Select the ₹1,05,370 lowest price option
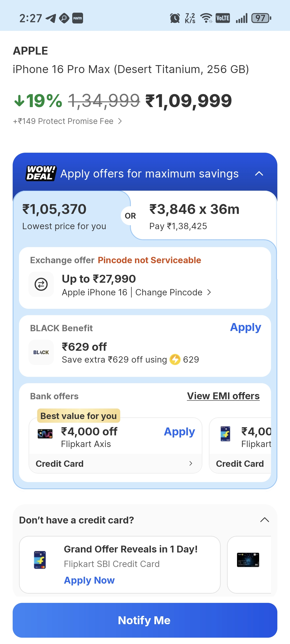Image resolution: width=290 pixels, height=644 pixels. pos(64,215)
